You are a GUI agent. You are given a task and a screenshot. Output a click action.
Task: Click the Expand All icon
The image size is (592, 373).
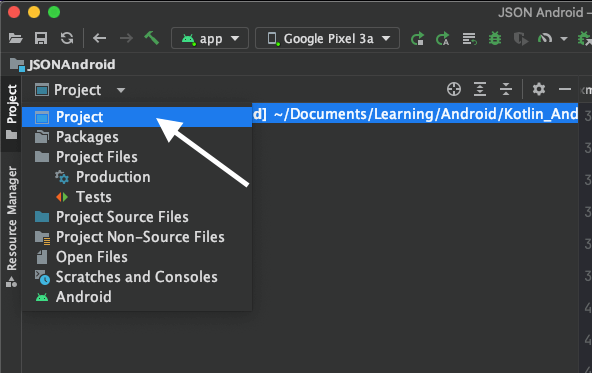click(x=480, y=89)
